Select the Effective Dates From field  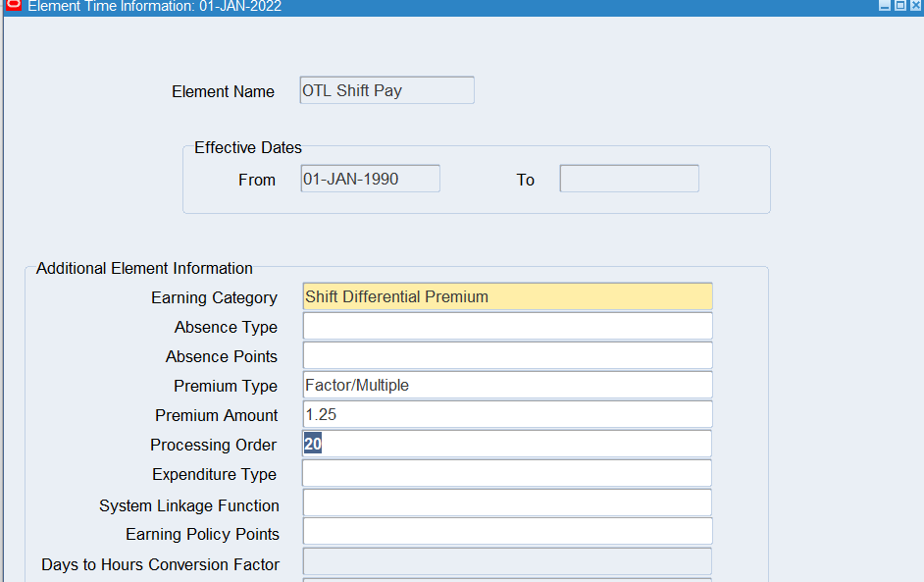pos(370,179)
